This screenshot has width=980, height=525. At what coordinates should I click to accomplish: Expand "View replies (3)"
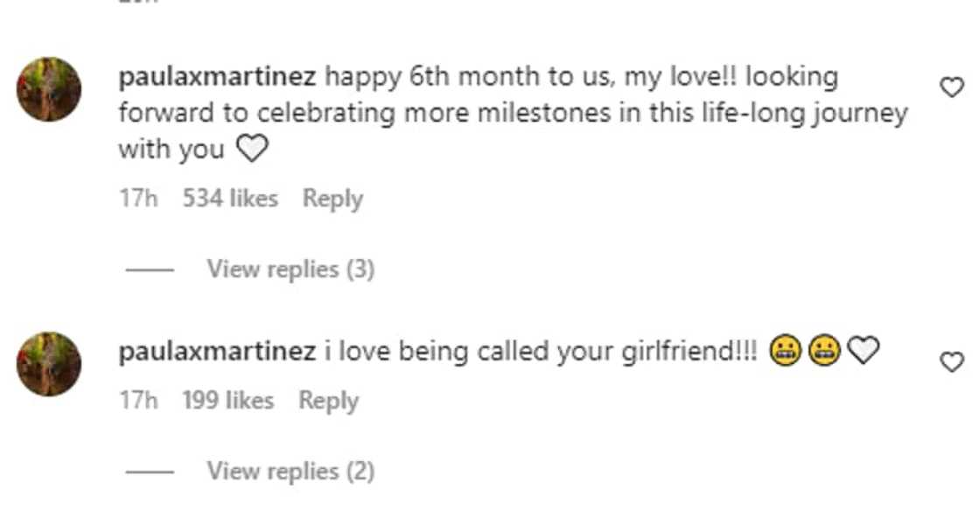(290, 269)
